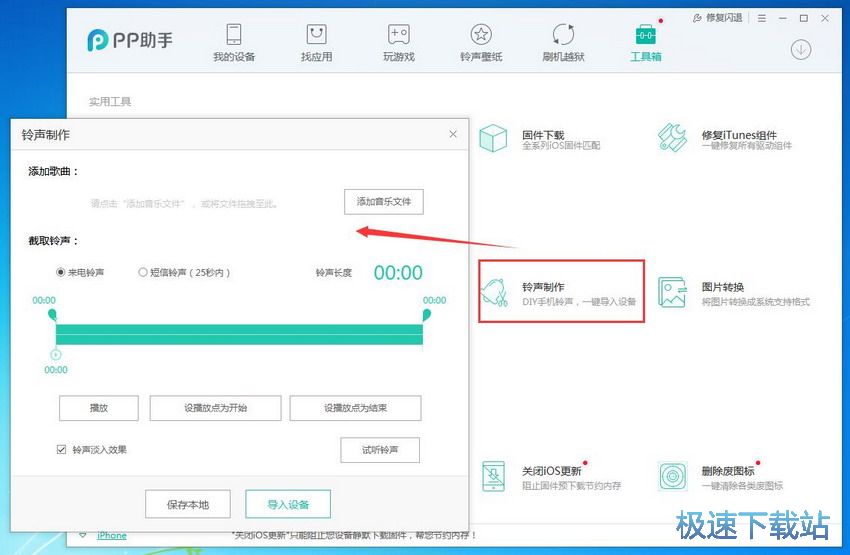850x555 pixels.
Task: Click the 00:00 ringtone length display
Action: click(x=398, y=273)
